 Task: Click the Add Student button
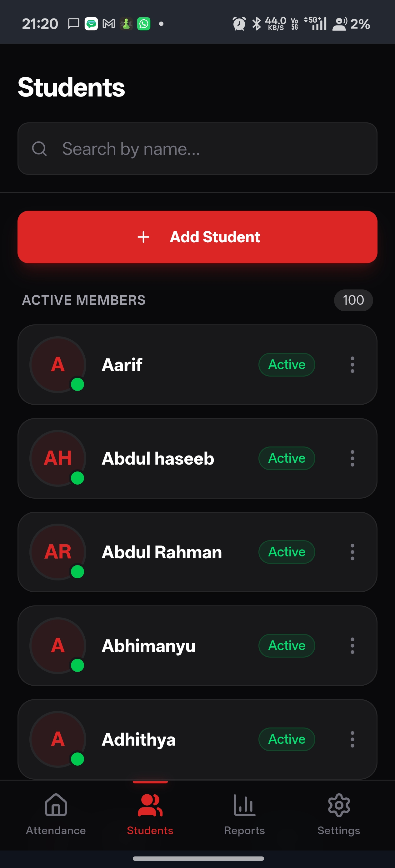[197, 237]
